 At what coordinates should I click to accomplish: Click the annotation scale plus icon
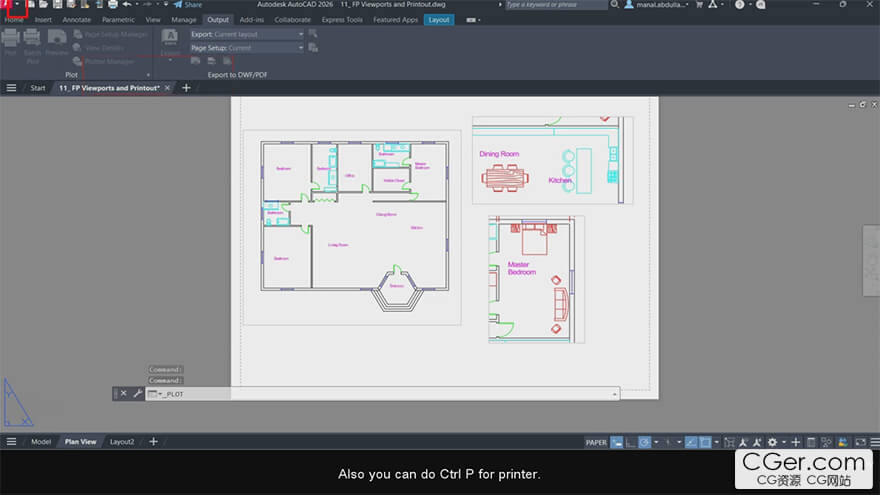pyautogui.click(x=795, y=442)
